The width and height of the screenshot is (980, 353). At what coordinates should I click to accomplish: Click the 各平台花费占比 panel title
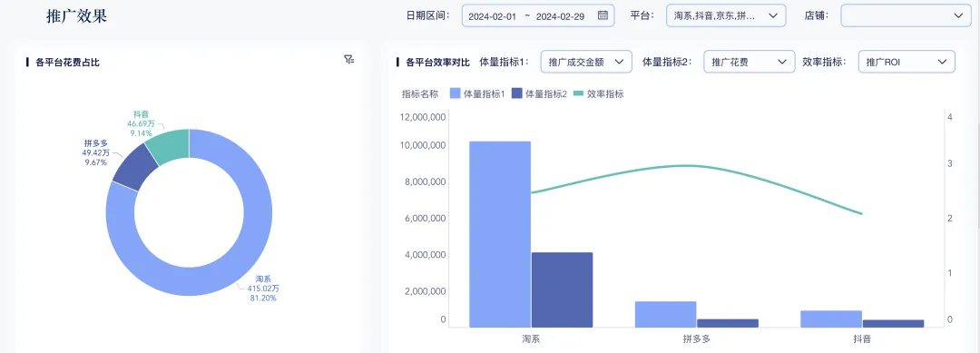(x=67, y=62)
